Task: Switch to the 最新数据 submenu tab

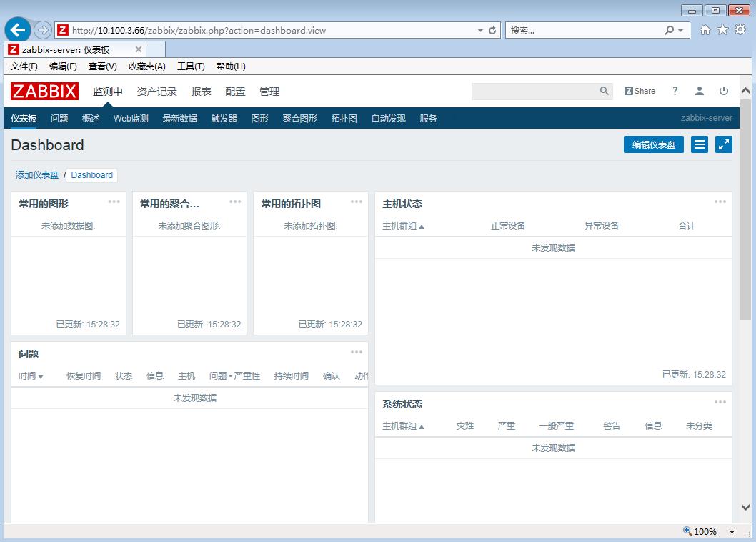Action: (179, 119)
